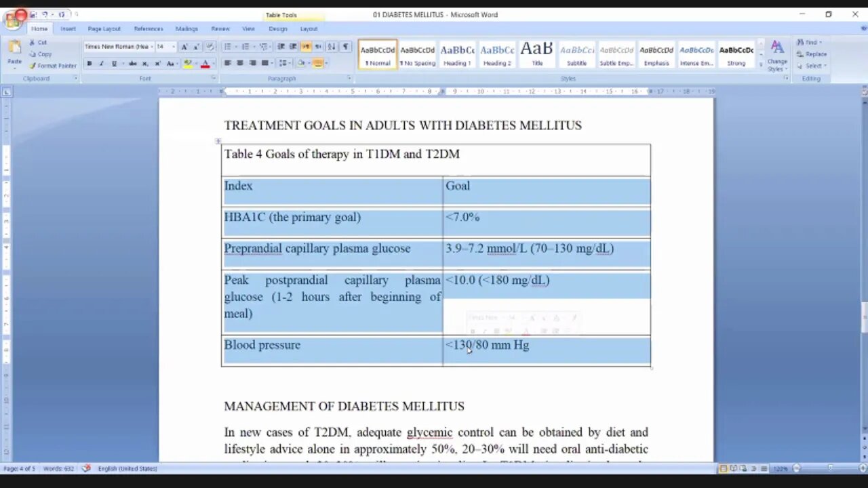The image size is (868, 488).
Task: Expand the Find dropdown arrow
Action: (821, 42)
